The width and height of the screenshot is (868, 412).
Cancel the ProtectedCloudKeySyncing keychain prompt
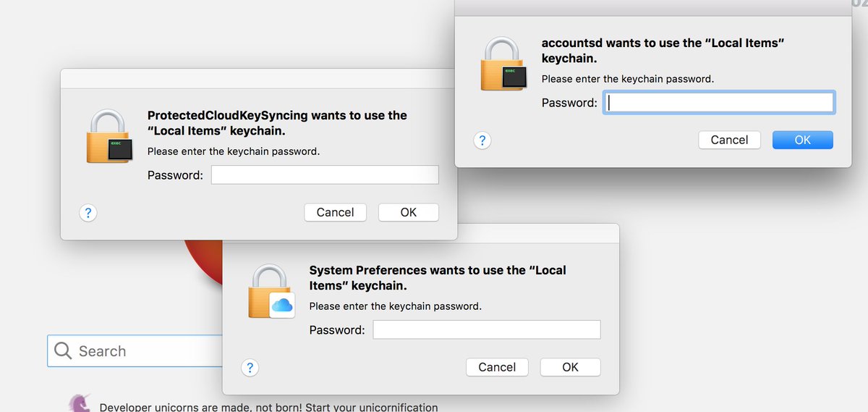[335, 212]
